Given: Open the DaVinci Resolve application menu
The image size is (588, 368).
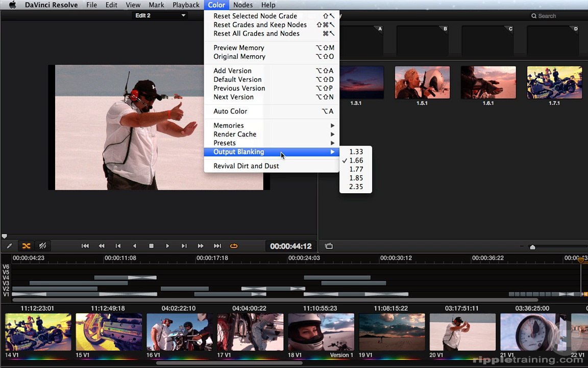Looking at the screenshot, I should click(52, 5).
